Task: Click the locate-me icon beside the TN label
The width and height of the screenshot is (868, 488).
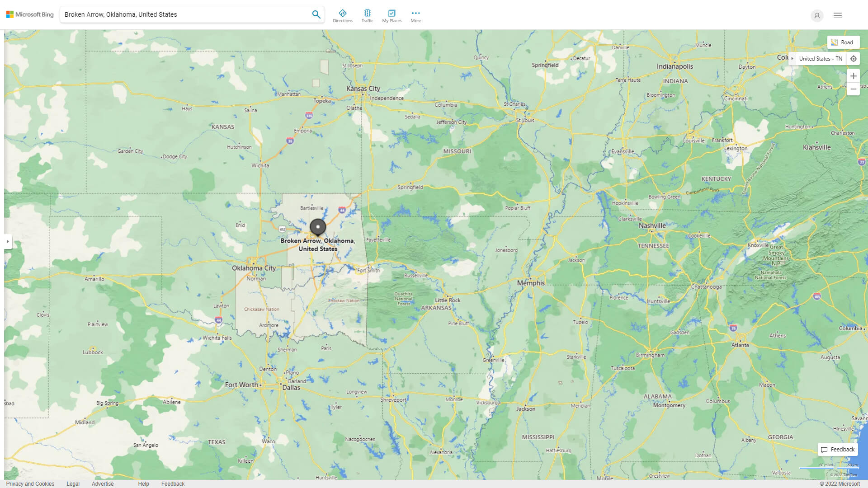Action: [x=854, y=58]
